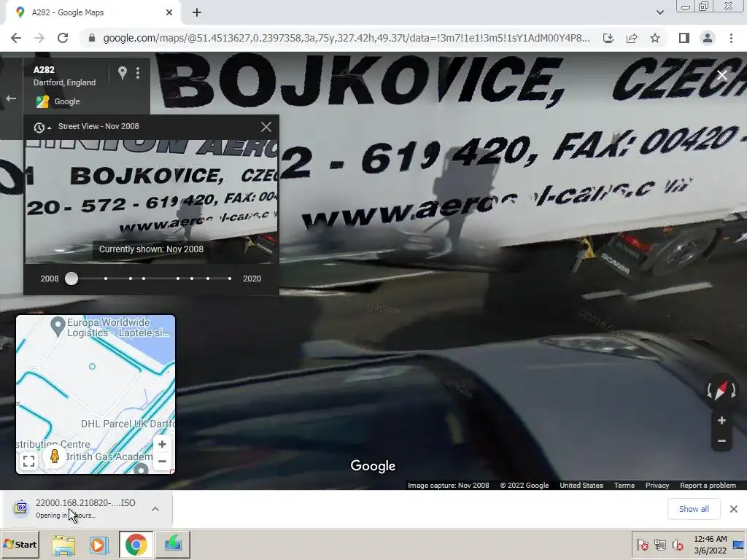
Task: Click the Chrome taskbar icon
Action: [136, 545]
